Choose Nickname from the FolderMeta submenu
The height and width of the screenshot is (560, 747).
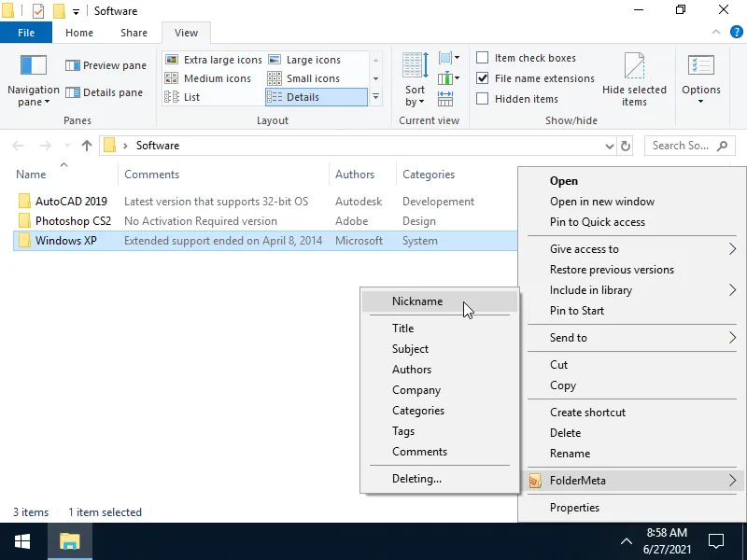(x=416, y=301)
